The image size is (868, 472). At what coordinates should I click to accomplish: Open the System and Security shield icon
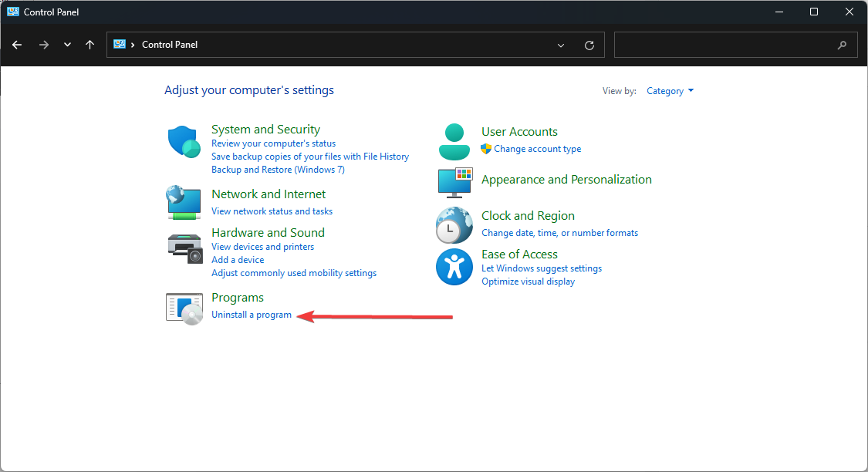pos(184,142)
